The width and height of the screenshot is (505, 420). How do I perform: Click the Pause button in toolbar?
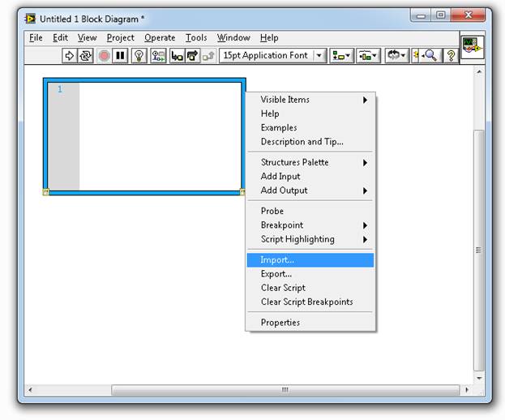click(x=120, y=56)
